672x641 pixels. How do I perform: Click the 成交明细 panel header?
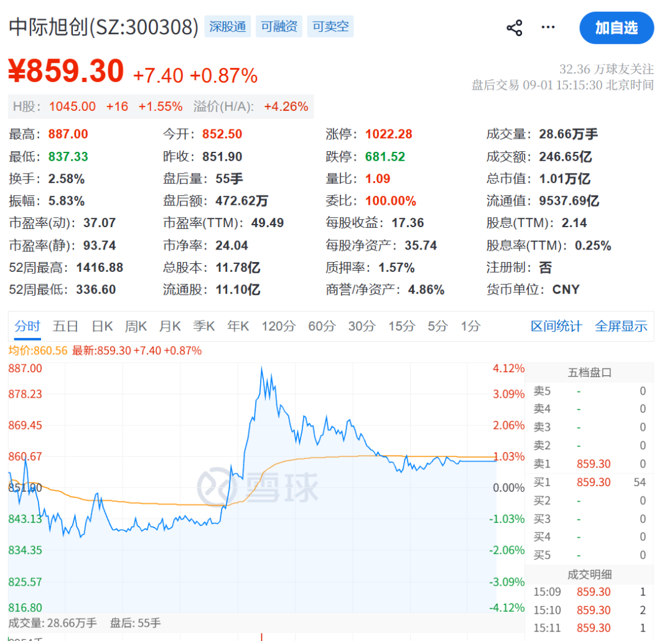click(589, 574)
